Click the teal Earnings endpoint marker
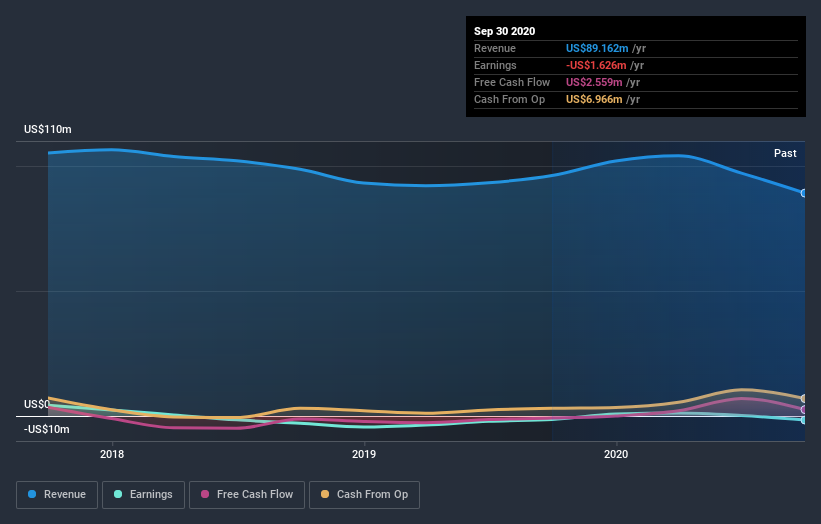The height and width of the screenshot is (524, 821). click(x=804, y=420)
